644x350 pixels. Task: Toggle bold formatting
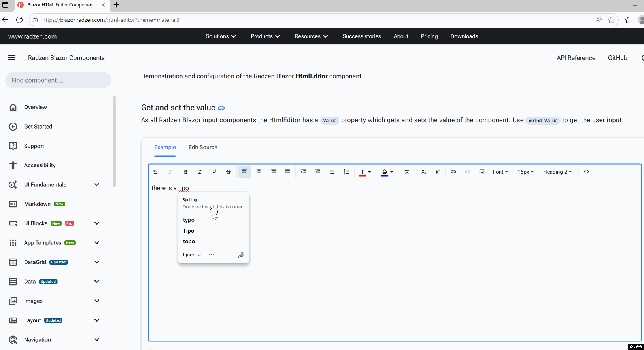[186, 172]
